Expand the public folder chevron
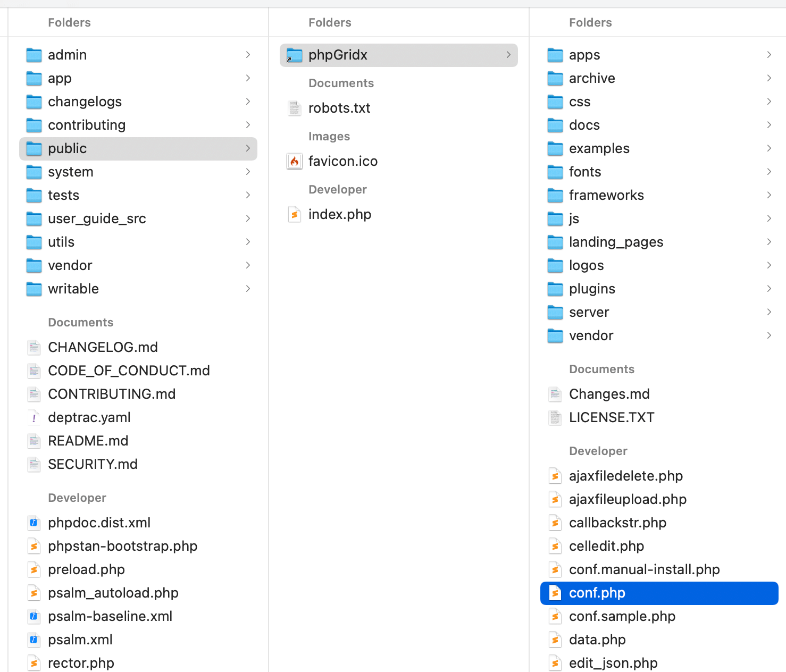 pos(248,148)
